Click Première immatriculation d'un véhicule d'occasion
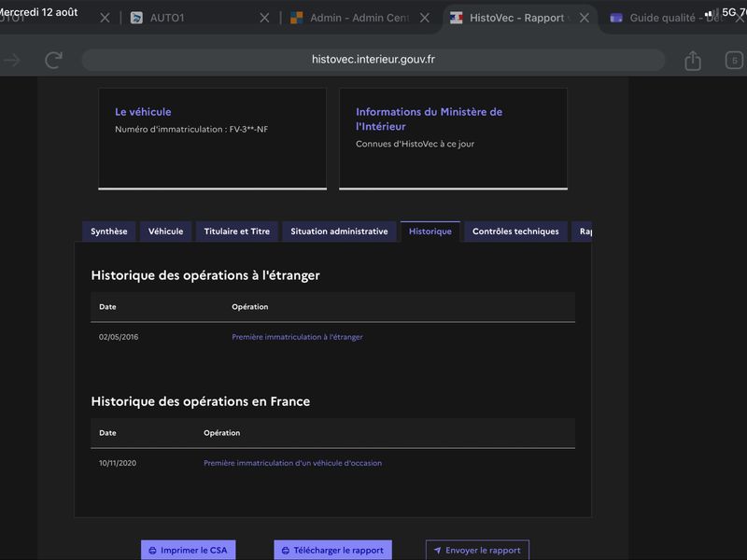 point(292,463)
